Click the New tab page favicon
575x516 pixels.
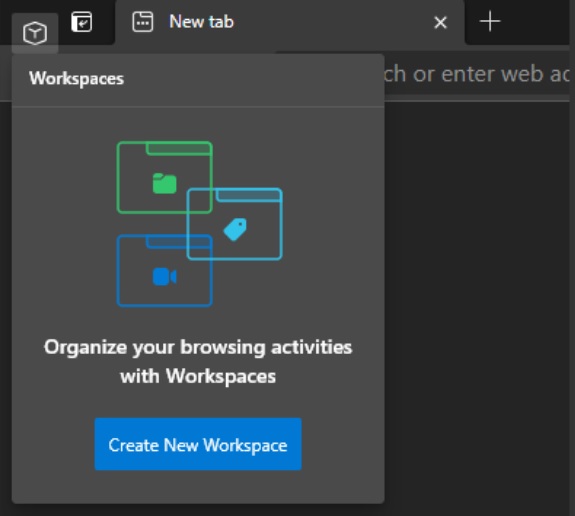[143, 22]
